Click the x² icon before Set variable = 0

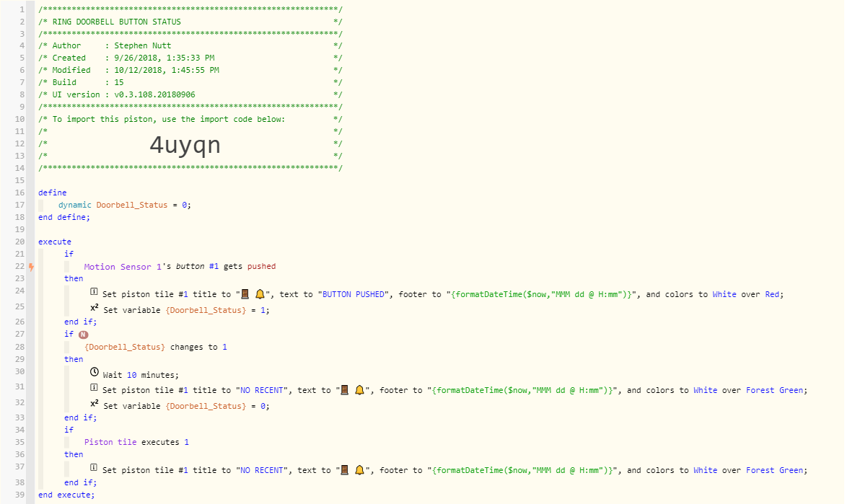coord(95,404)
